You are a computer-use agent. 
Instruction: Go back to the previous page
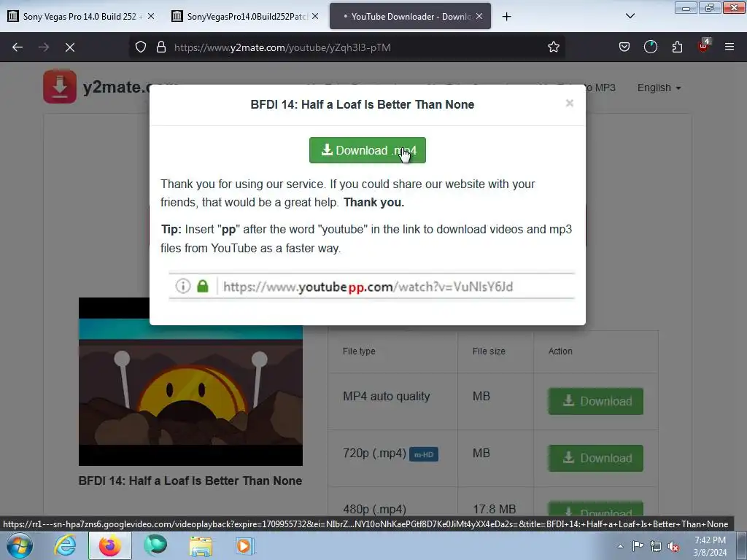pyautogui.click(x=18, y=47)
